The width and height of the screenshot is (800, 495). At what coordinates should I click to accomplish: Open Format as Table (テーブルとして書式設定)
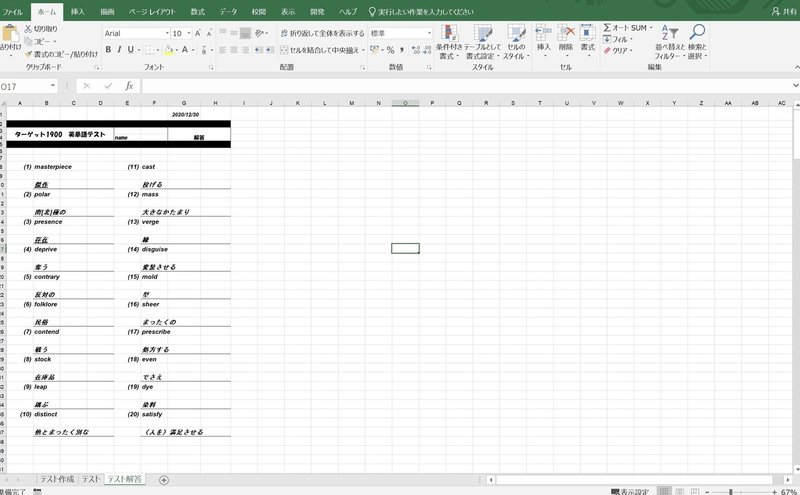point(482,42)
